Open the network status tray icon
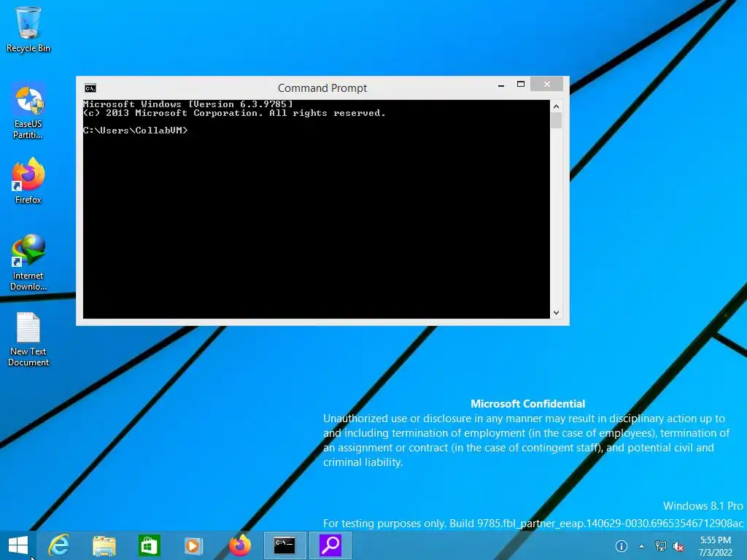The image size is (747, 560). coord(660,546)
